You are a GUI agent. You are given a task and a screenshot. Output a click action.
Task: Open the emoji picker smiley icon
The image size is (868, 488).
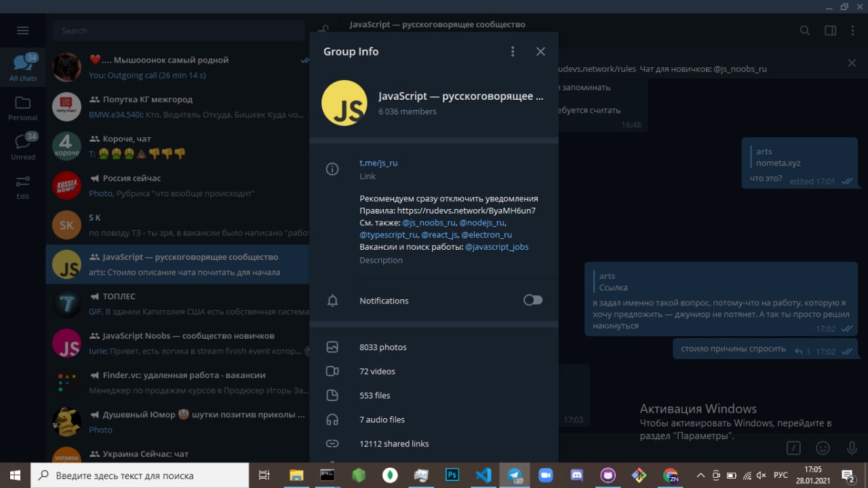pos(823,448)
